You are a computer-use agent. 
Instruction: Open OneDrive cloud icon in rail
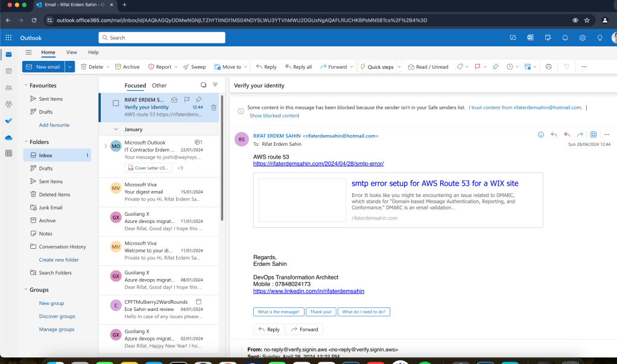[x=8, y=137]
